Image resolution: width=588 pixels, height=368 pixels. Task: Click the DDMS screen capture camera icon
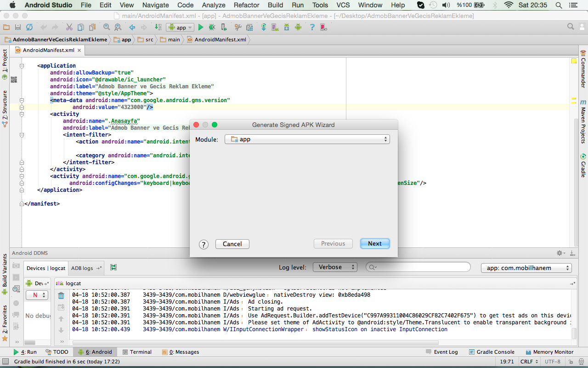[x=16, y=266]
